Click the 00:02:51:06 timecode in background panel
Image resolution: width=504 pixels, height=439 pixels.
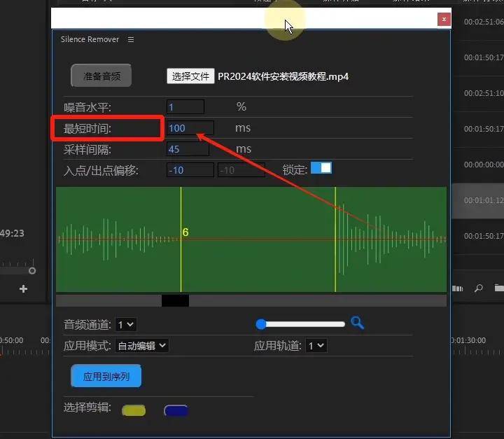[484, 22]
